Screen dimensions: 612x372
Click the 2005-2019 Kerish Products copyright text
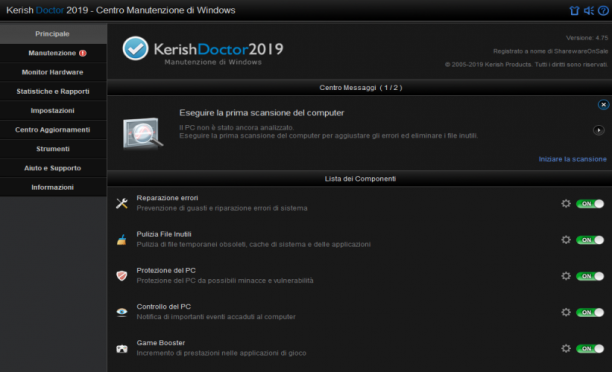click(527, 64)
